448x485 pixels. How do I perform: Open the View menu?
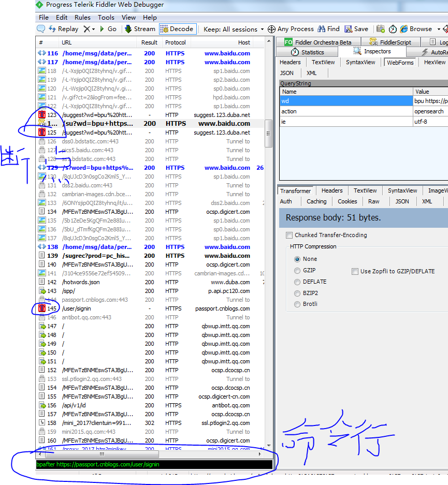pyautogui.click(x=128, y=18)
